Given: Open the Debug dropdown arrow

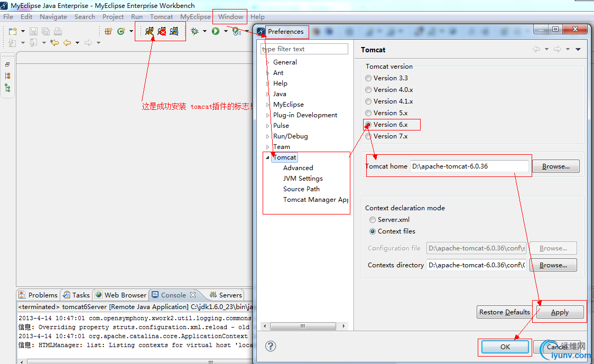Looking at the screenshot, I should pyautogui.click(x=205, y=31).
